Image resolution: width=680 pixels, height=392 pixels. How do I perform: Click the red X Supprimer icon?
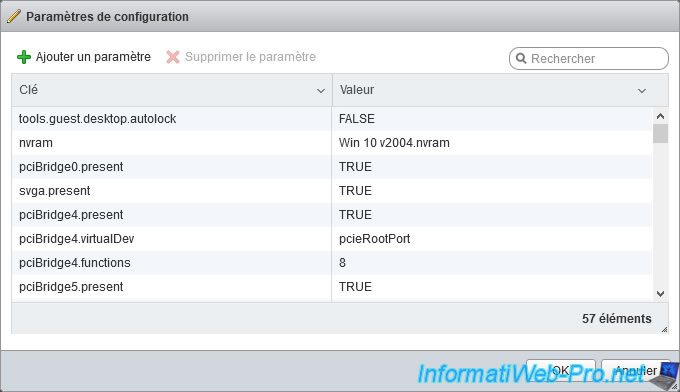pyautogui.click(x=173, y=57)
